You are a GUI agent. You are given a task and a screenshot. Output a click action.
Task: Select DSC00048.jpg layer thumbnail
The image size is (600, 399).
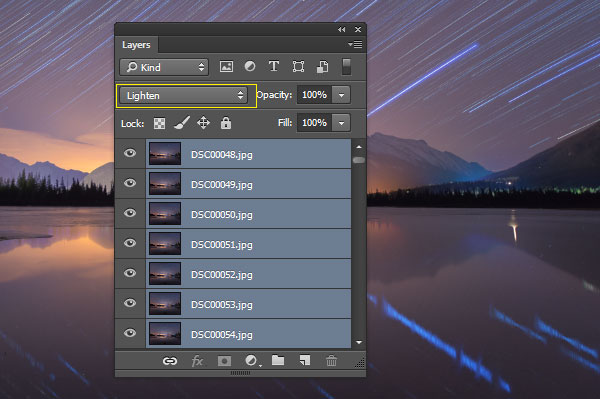tap(165, 153)
